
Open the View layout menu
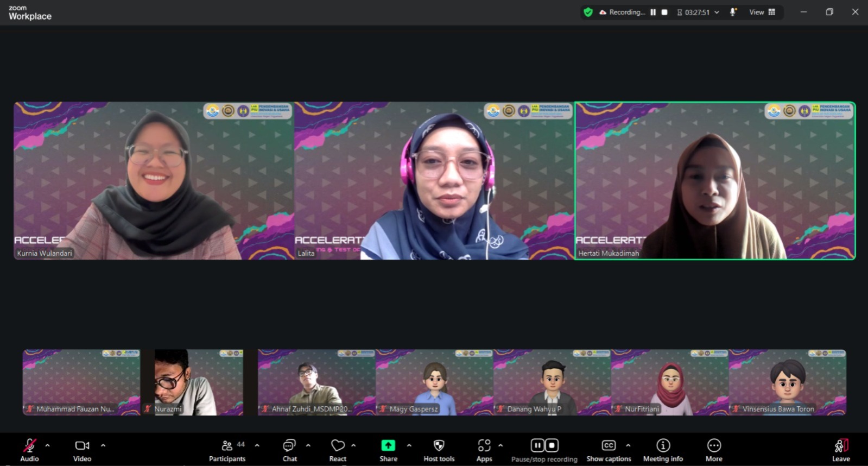pos(762,12)
